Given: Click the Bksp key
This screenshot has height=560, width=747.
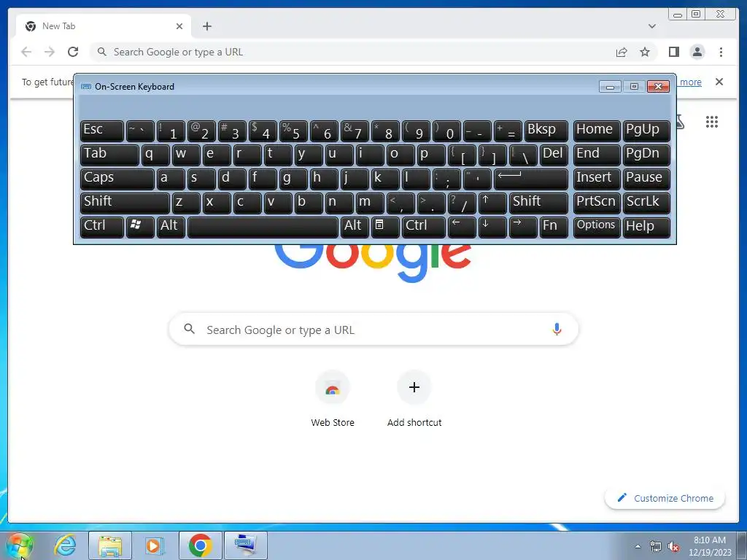Looking at the screenshot, I should click(546, 131).
